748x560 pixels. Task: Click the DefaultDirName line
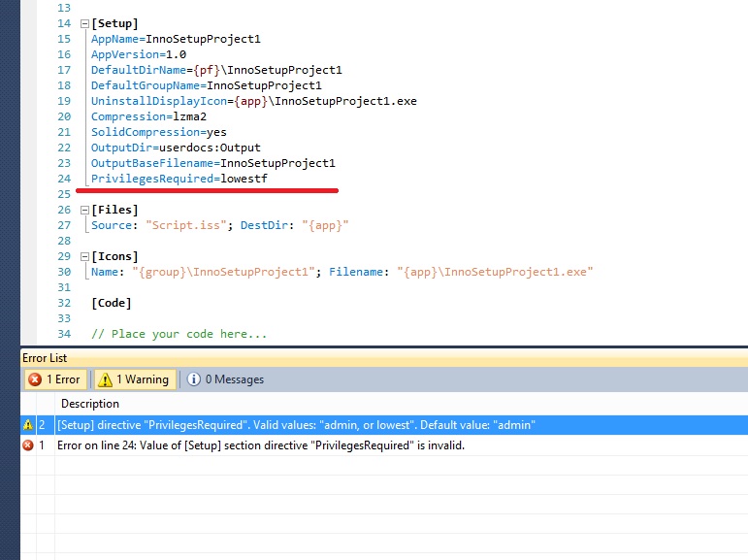click(216, 70)
